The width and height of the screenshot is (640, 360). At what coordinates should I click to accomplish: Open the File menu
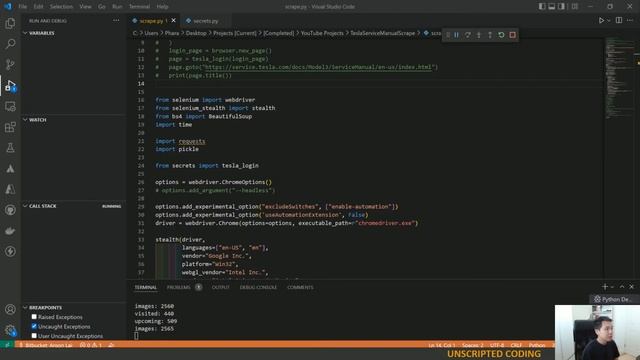[23, 7]
